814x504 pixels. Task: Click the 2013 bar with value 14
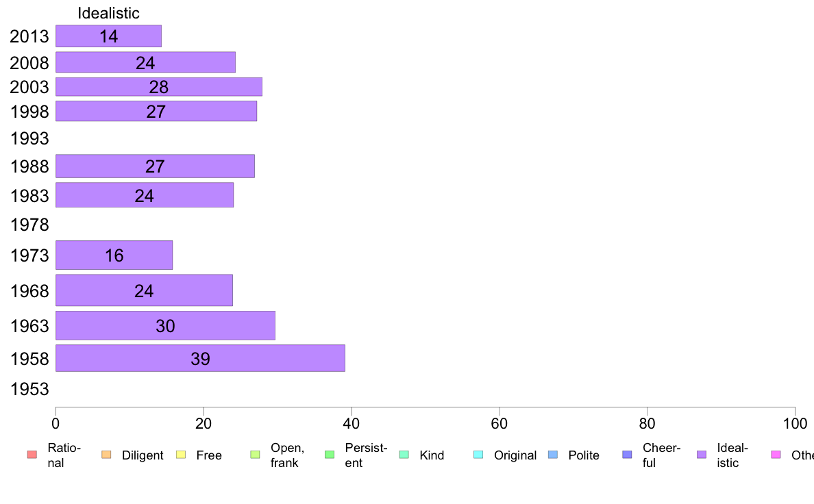point(108,36)
